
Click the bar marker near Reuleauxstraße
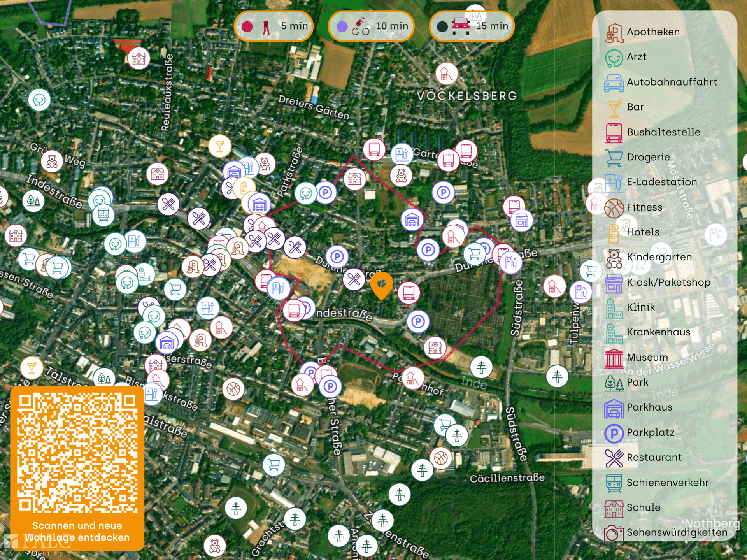(220, 146)
